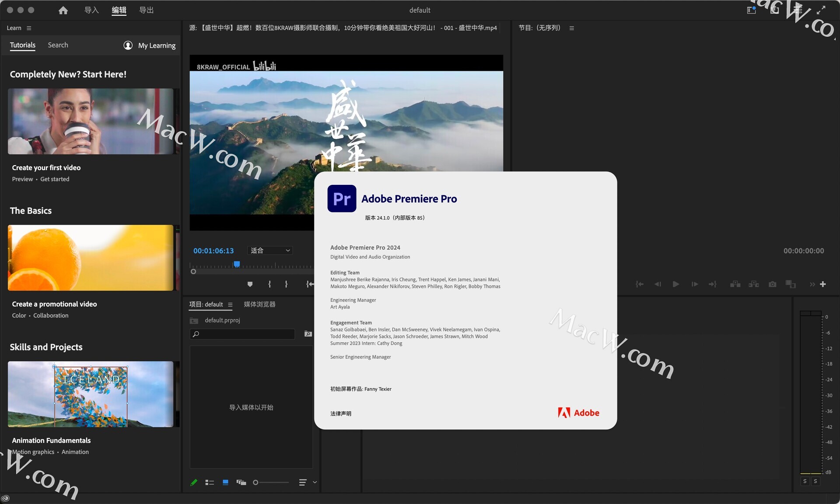Select the Tutorials tab
The width and height of the screenshot is (840, 504).
point(23,45)
